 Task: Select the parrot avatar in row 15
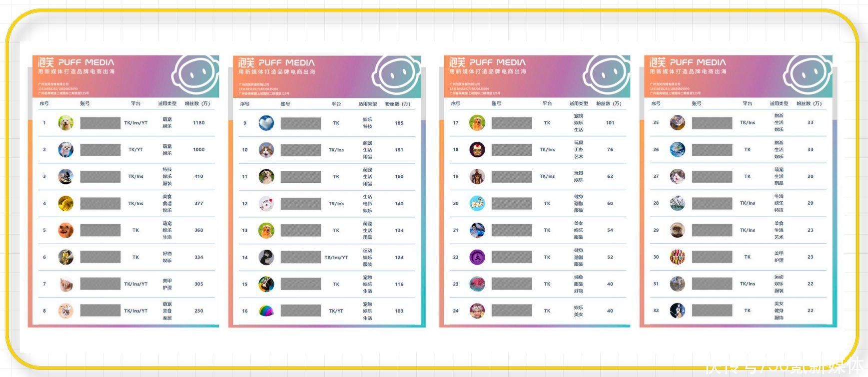coord(266,284)
